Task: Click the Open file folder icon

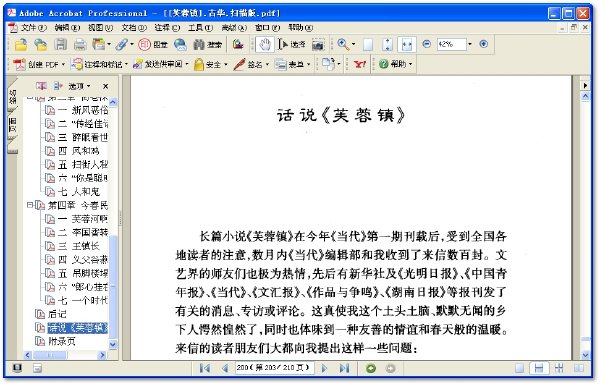Action: pyautogui.click(x=21, y=45)
